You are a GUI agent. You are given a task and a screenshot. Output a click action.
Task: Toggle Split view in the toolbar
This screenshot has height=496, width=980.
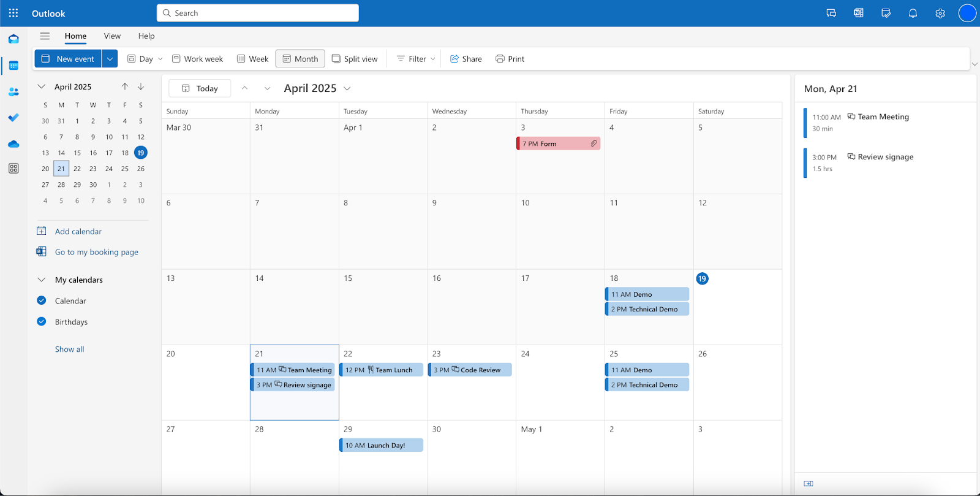[x=355, y=59]
